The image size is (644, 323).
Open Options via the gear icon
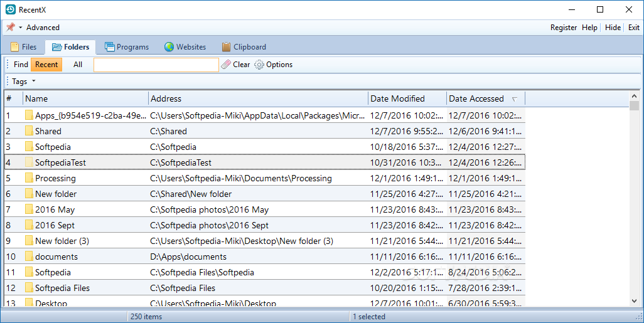(x=259, y=65)
